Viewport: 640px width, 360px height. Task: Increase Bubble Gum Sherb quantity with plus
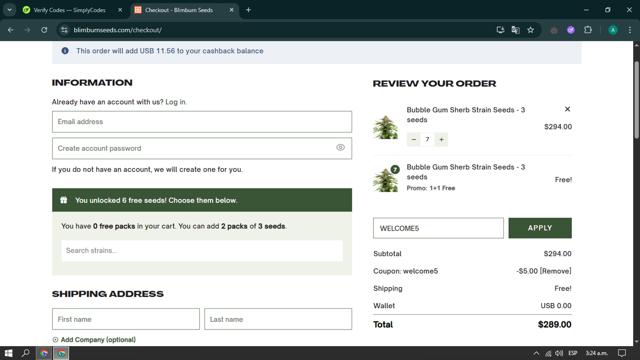point(441,140)
